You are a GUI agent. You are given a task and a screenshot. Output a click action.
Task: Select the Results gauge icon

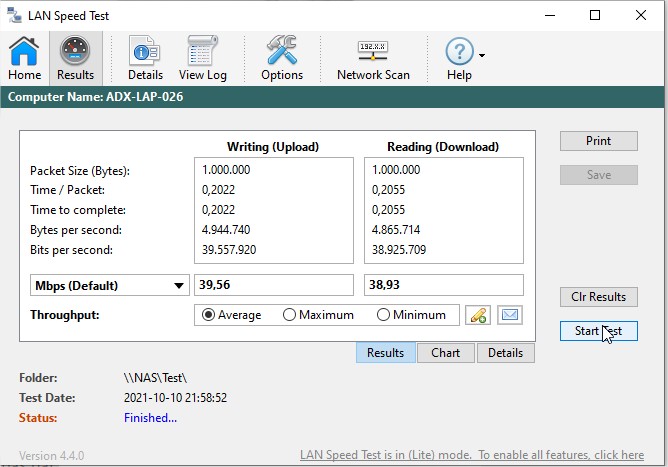tap(75, 58)
